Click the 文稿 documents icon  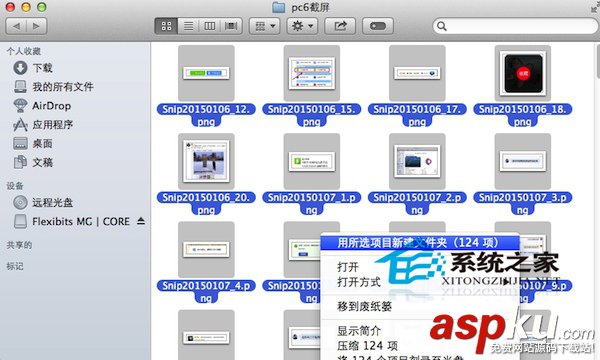pos(20,162)
